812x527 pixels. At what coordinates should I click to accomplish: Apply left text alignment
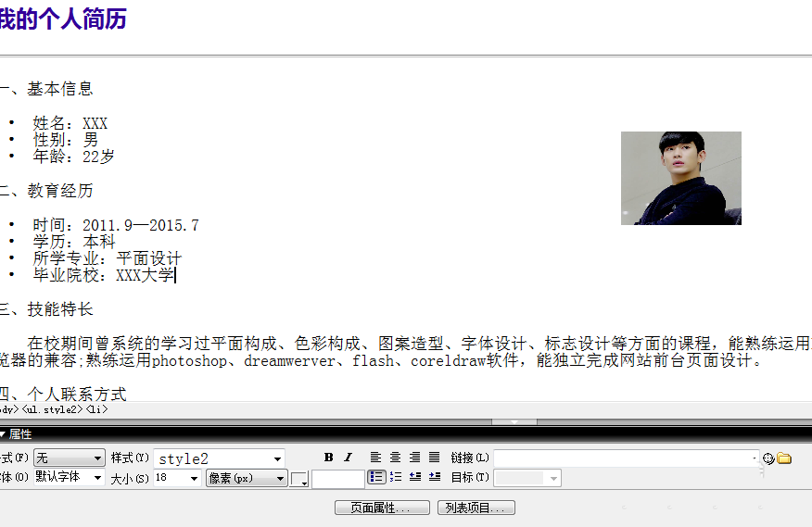(x=375, y=458)
